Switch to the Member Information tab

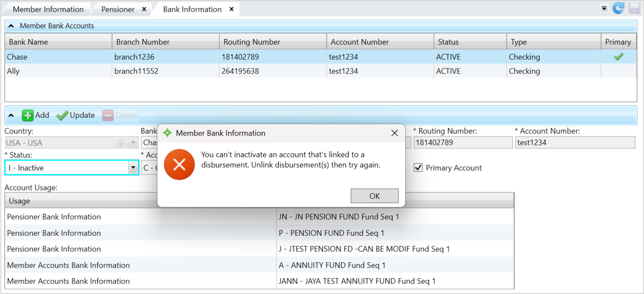[x=48, y=9]
